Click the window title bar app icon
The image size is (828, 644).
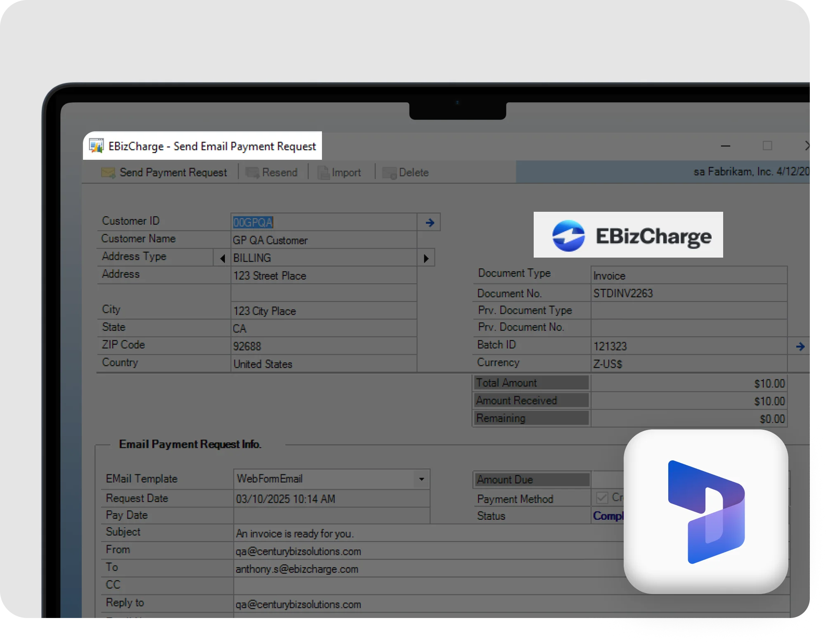pyautogui.click(x=97, y=146)
